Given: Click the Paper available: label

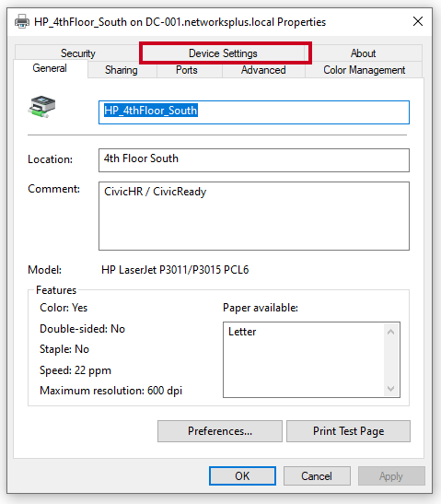Looking at the screenshot, I should point(261,308).
